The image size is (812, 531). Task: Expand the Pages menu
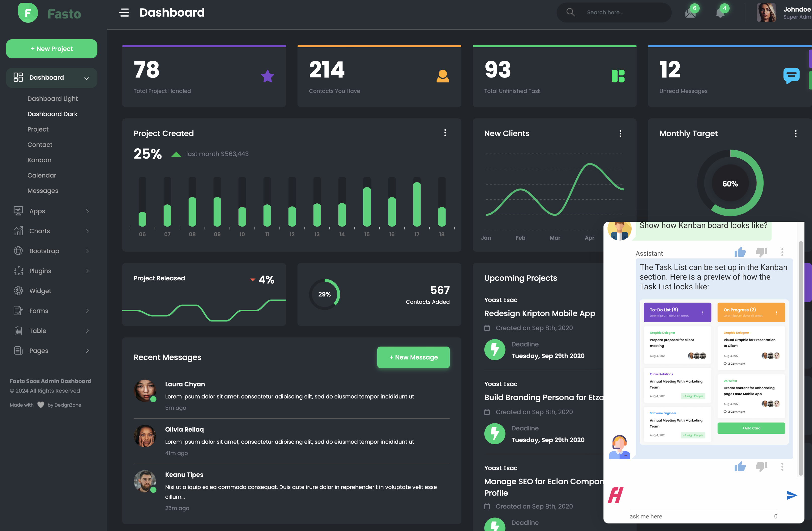52,351
